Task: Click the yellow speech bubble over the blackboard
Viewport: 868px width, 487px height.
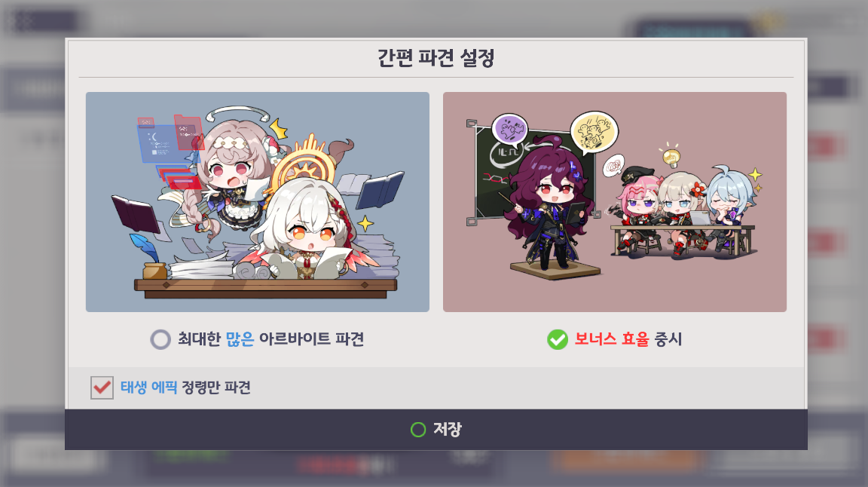Action: tap(594, 133)
